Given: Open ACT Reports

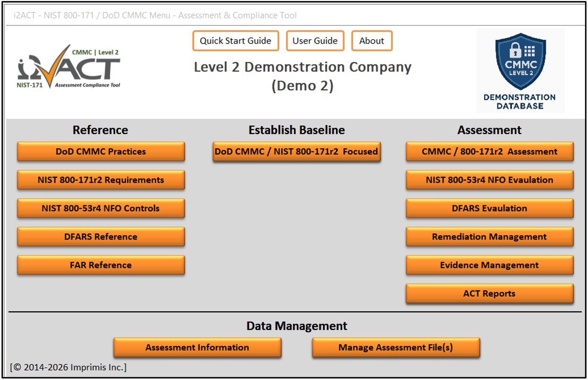Looking at the screenshot, I should coord(490,294).
